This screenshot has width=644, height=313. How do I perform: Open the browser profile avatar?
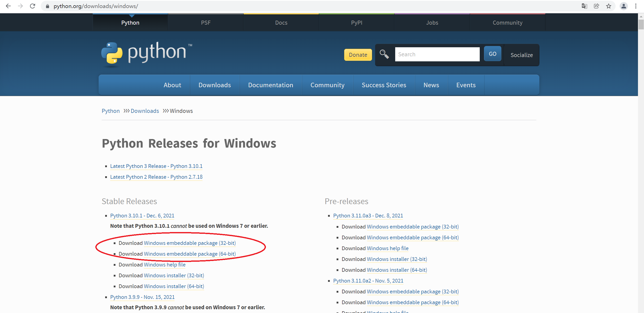(x=623, y=6)
